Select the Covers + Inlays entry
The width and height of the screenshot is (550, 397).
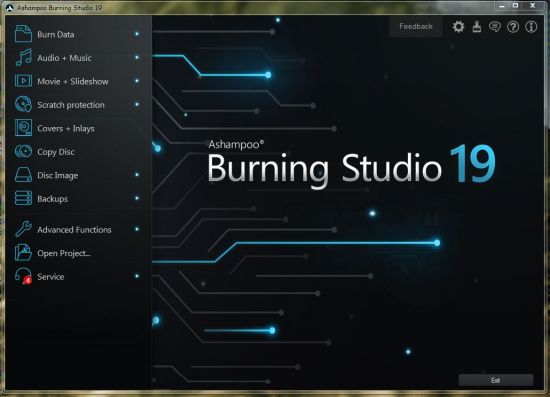(66, 128)
